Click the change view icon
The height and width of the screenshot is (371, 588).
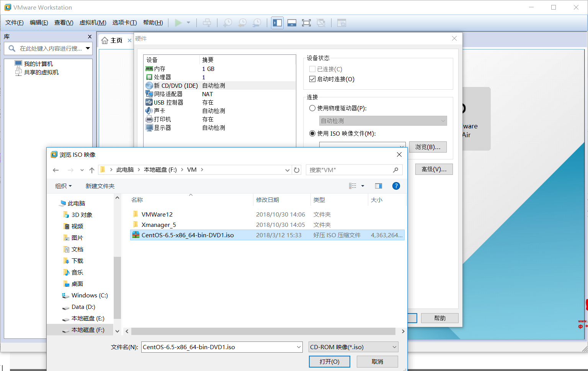pyautogui.click(x=353, y=186)
